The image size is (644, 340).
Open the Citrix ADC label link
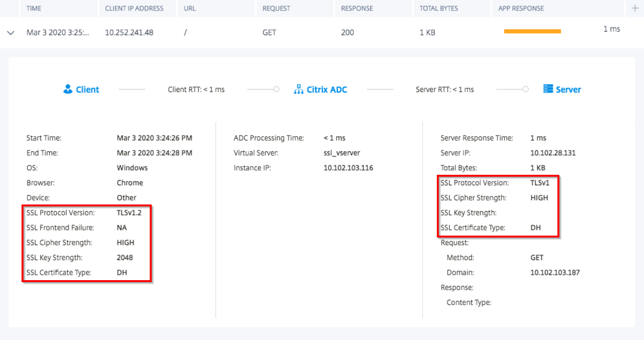(x=327, y=90)
